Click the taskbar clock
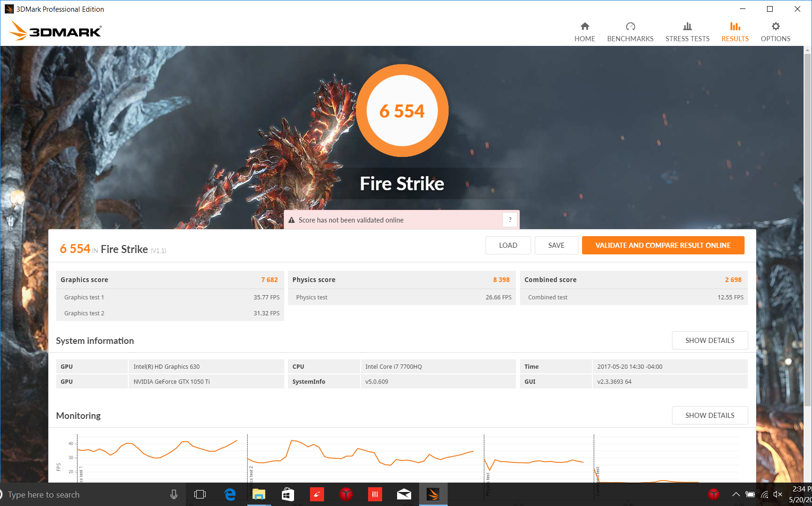812x506 pixels. tap(800, 494)
